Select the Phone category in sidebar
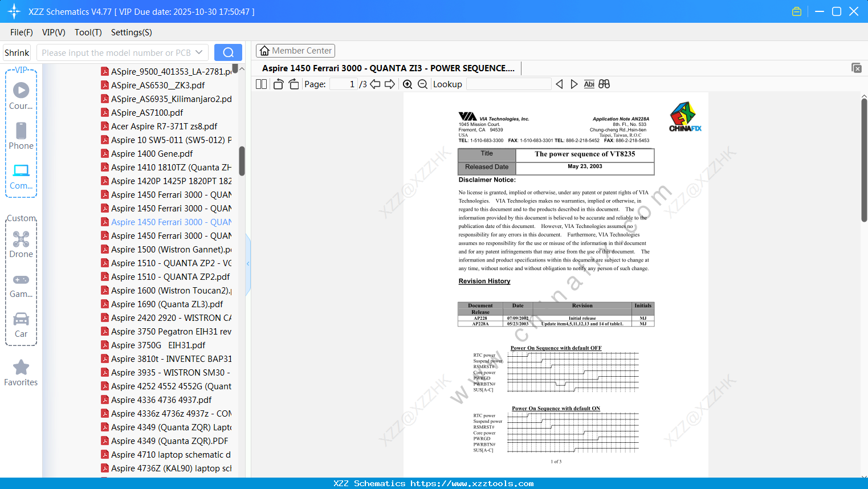The image size is (868, 489). 21,136
